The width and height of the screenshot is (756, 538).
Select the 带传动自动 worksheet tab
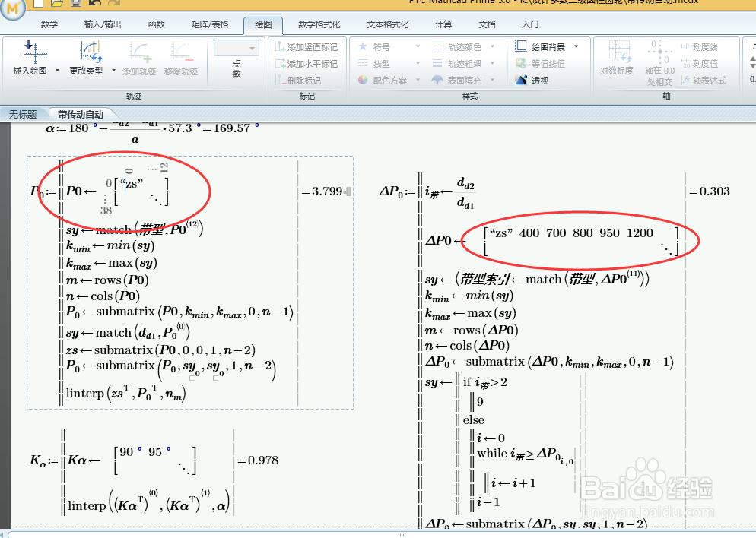[81, 114]
